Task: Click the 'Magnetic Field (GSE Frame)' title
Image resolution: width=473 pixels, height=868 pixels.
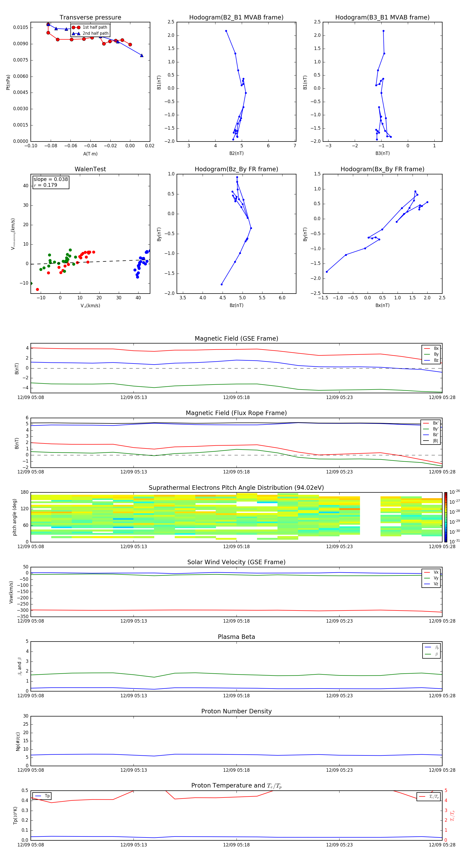Action: 236,339
